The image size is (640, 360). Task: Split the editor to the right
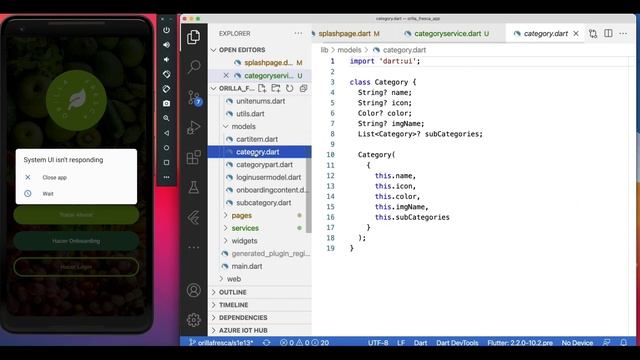pos(608,33)
